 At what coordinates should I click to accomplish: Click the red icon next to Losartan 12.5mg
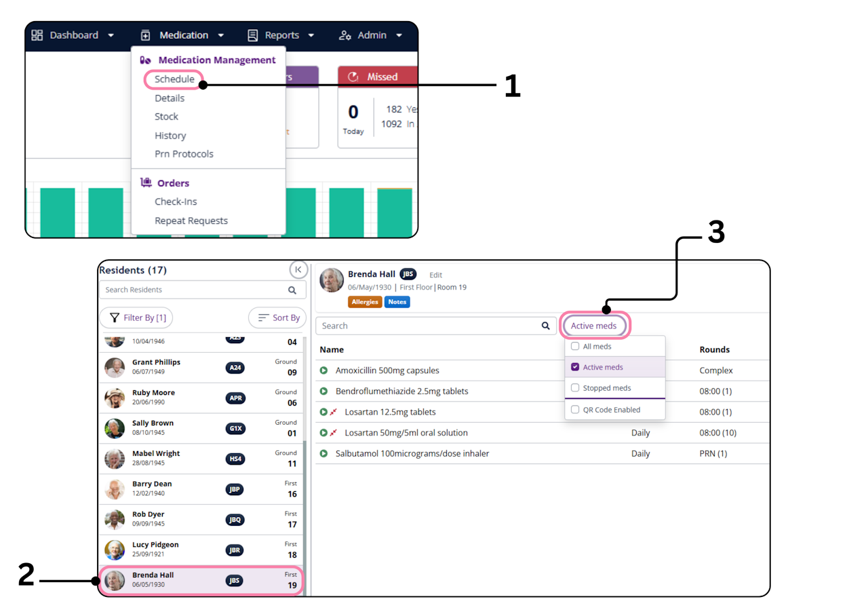[334, 412]
